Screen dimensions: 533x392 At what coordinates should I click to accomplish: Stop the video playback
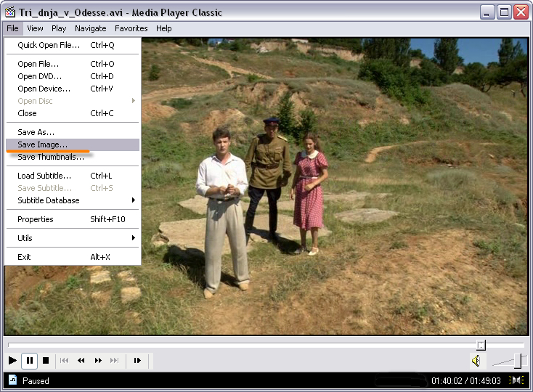(x=46, y=360)
